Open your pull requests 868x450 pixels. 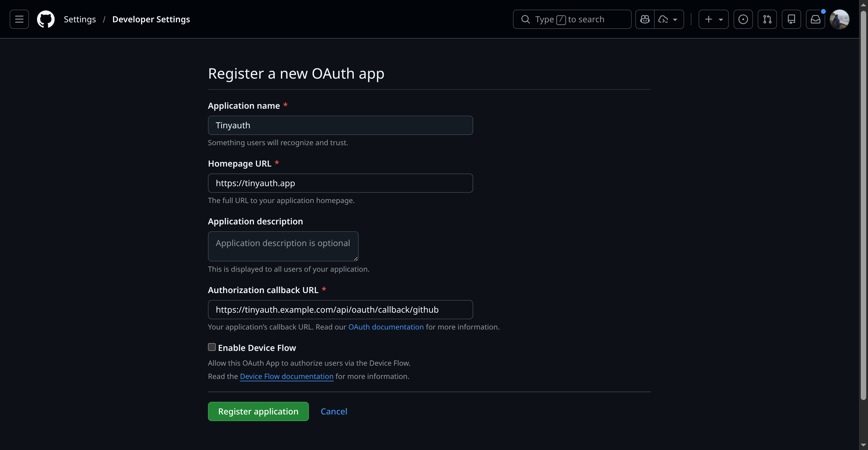click(x=767, y=19)
